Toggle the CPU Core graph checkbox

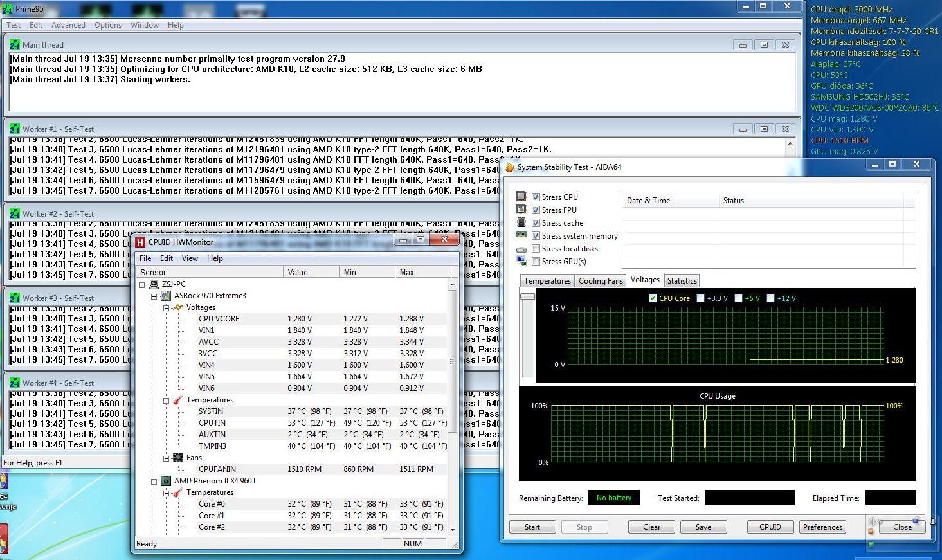pos(653,298)
